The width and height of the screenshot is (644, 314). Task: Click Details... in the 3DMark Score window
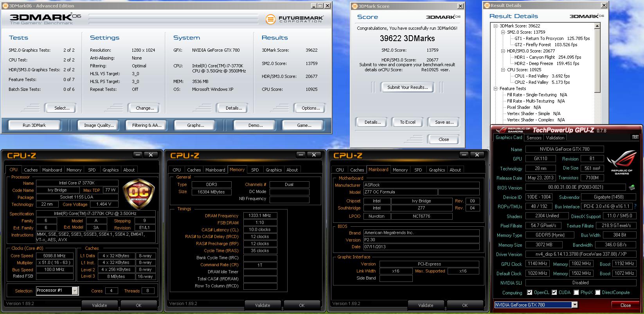372,122
